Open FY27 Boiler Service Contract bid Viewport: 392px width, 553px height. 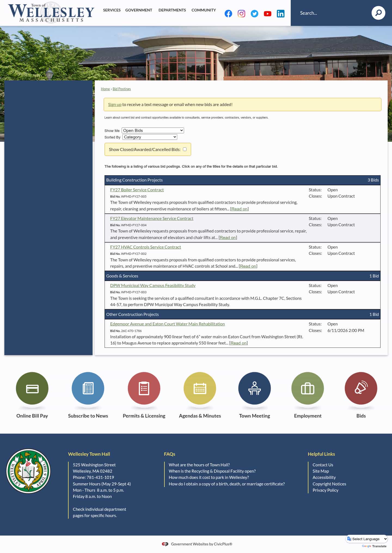click(137, 190)
